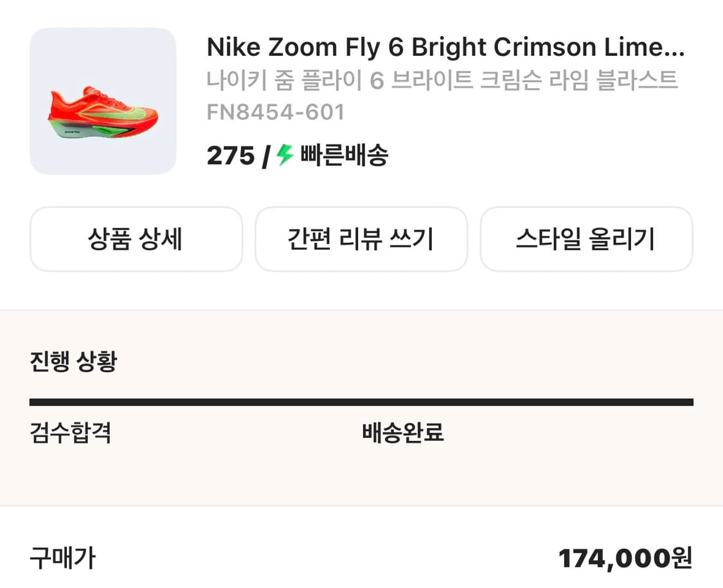Expand the truncated title ellipsis after Lime

tap(674, 49)
